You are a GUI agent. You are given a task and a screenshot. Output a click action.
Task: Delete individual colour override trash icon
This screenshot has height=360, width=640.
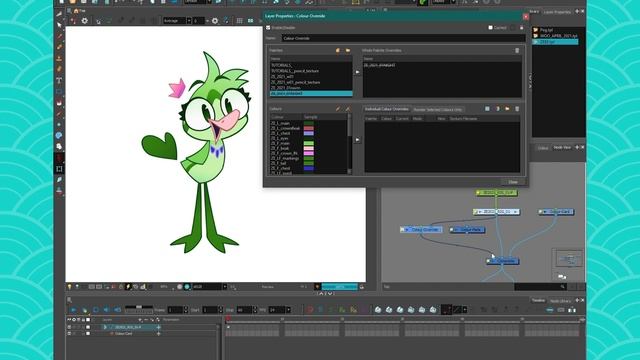(517, 109)
